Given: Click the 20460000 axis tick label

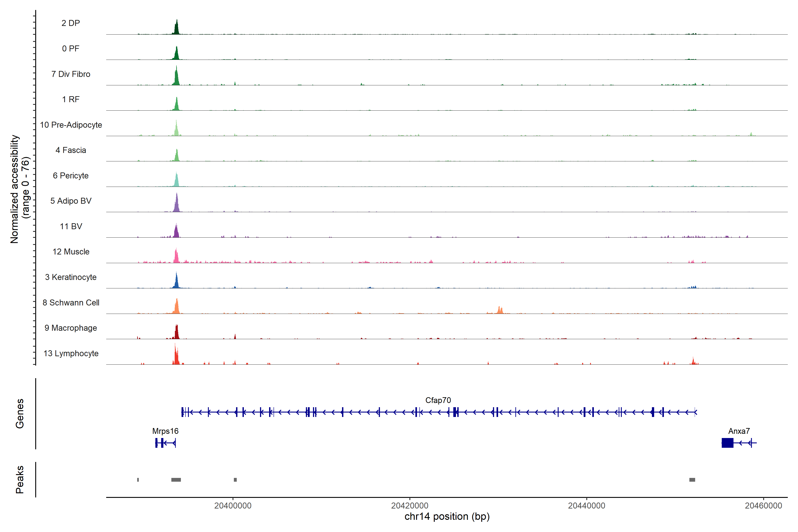Looking at the screenshot, I should pyautogui.click(x=763, y=506).
